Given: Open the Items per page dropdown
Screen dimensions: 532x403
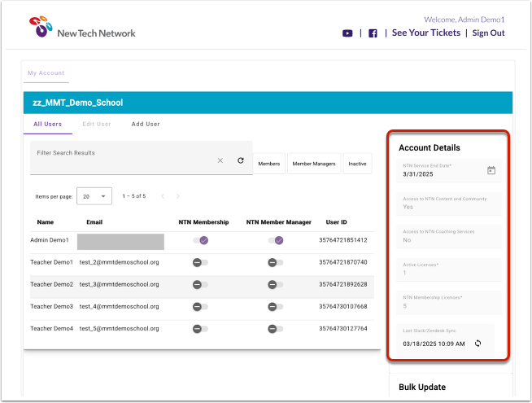Looking at the screenshot, I should tap(94, 196).
